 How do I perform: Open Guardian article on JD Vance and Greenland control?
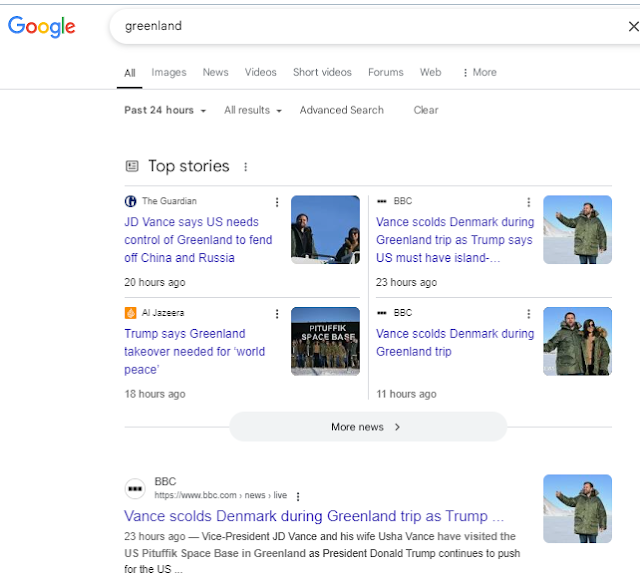[x=198, y=240]
